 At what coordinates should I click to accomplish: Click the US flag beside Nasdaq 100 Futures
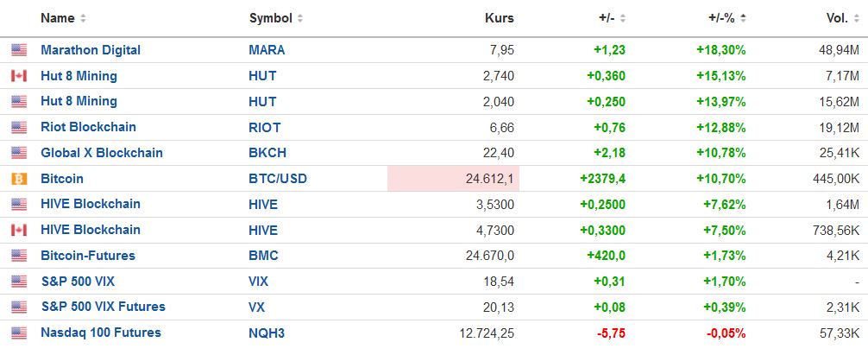tap(19, 333)
